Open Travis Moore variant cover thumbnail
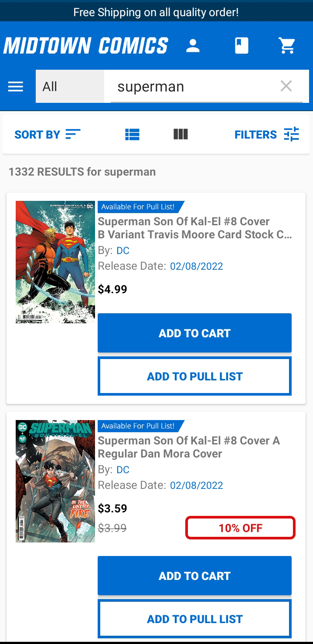The height and width of the screenshot is (644, 313). pos(55,262)
